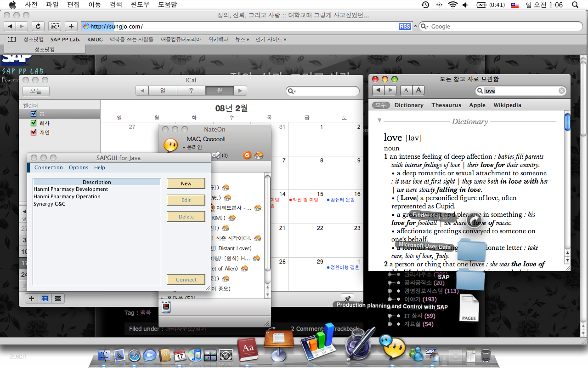The height and width of the screenshot is (368, 588).
Task: Switch to Thesaurus tab in Dictionary
Action: pos(446,105)
